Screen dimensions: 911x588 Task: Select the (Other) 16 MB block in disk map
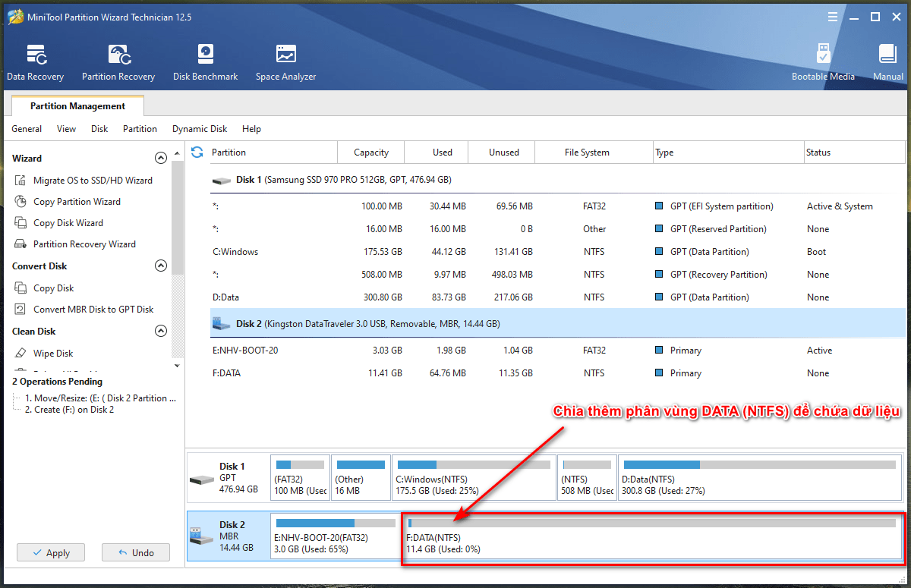tap(361, 478)
